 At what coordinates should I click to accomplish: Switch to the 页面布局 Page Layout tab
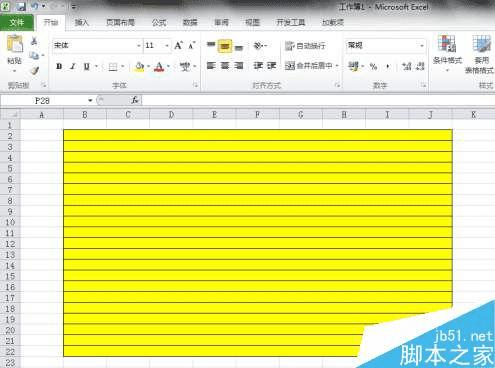coord(120,23)
